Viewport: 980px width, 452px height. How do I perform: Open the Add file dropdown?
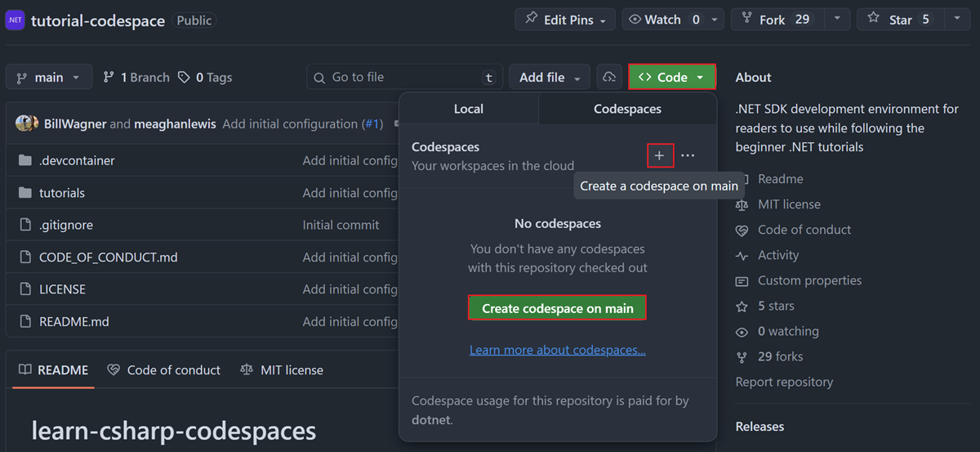549,77
